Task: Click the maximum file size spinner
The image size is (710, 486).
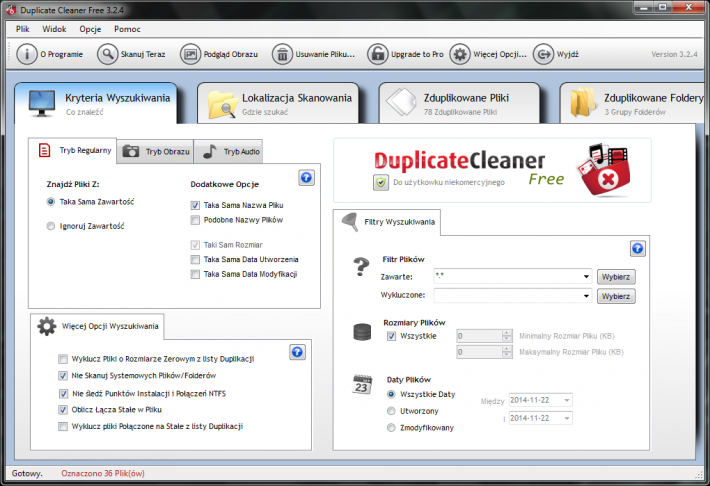Action: click(x=507, y=352)
